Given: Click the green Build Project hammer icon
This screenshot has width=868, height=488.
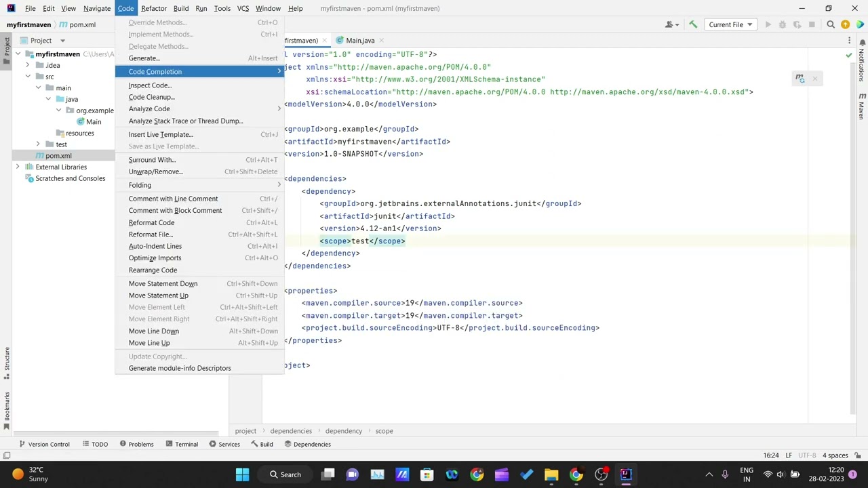Looking at the screenshot, I should click(693, 24).
